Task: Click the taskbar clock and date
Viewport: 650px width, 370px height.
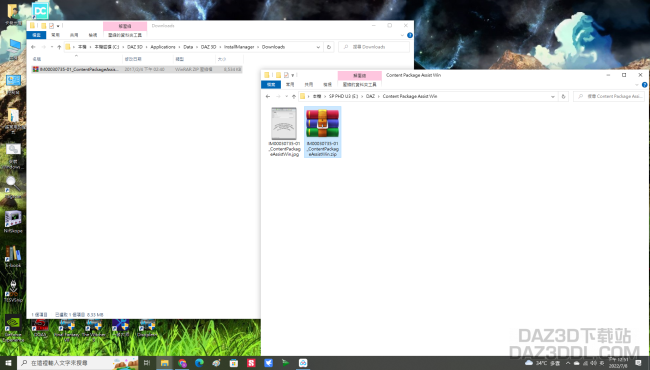Action: (618, 363)
